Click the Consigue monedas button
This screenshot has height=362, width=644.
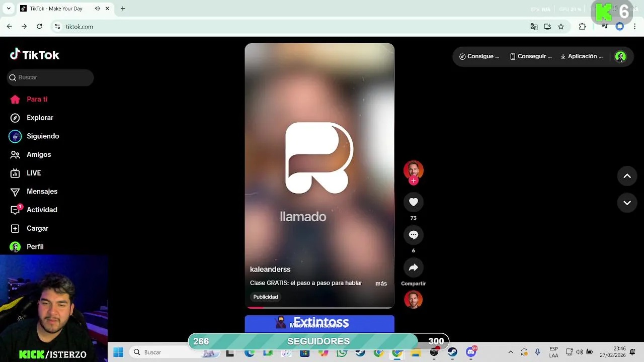tap(479, 56)
